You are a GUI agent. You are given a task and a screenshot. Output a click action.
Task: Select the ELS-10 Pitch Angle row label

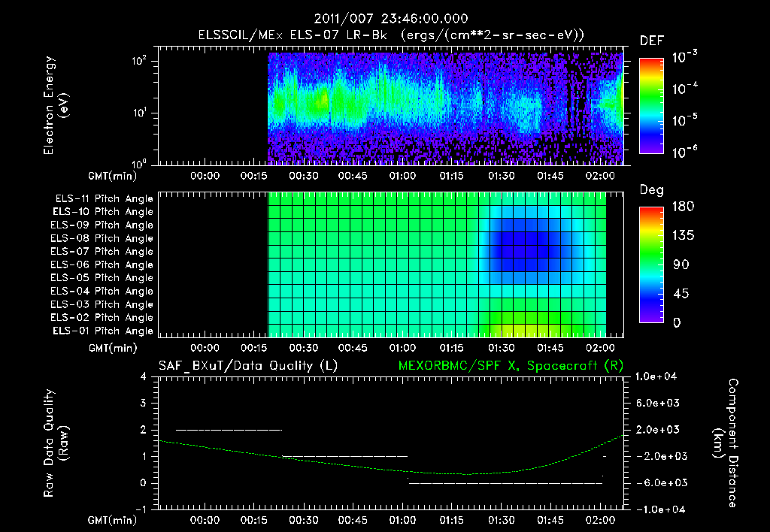point(103,212)
